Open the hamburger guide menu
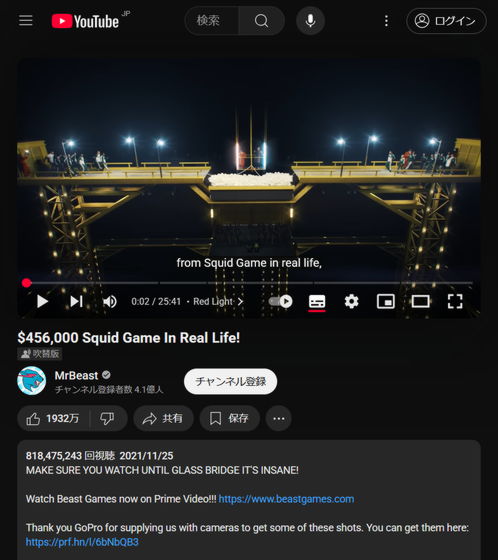498x560 pixels. [x=26, y=21]
